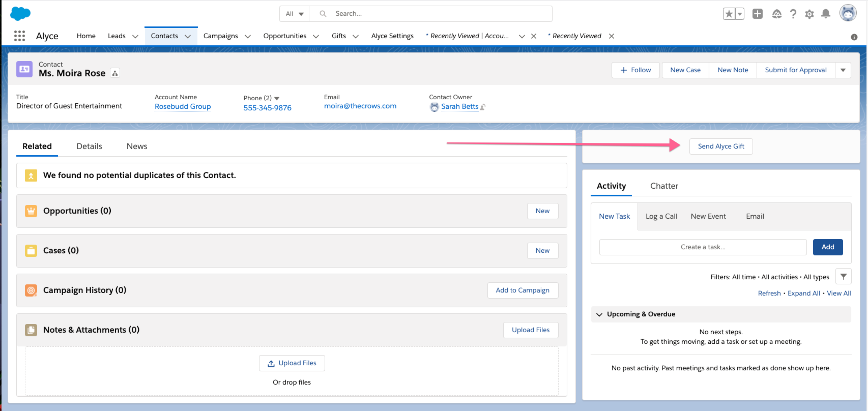This screenshot has width=868, height=411.
Task: Click the Cases briefcase icon
Action: (x=31, y=251)
